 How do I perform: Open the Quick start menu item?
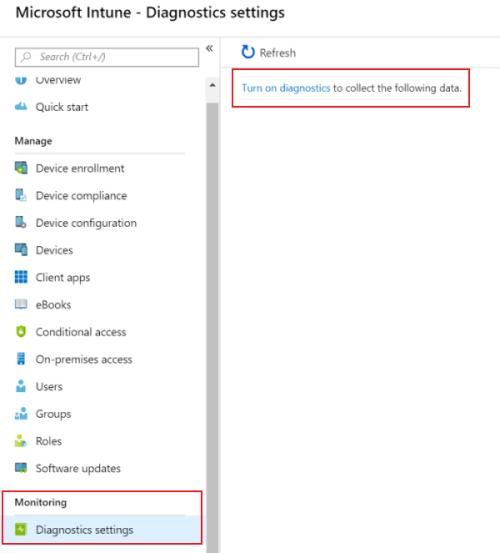(x=62, y=107)
